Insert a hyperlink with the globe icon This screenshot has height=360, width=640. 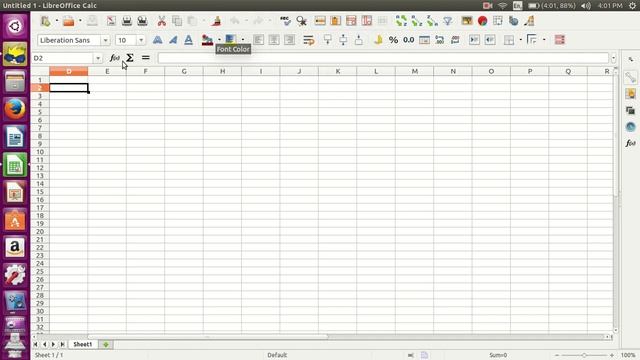pos(513,21)
